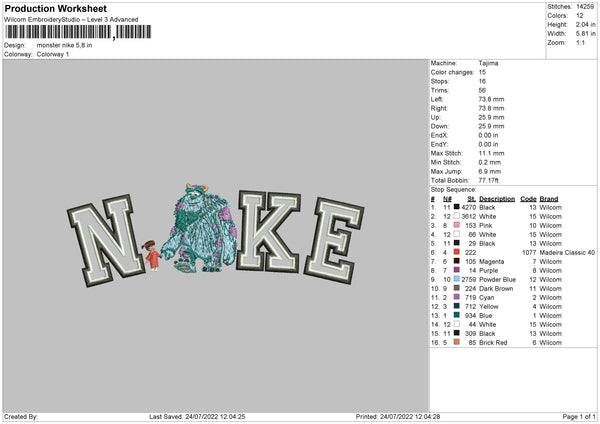
Task: Click the 'Powder Blue' description text
Action: point(497,279)
